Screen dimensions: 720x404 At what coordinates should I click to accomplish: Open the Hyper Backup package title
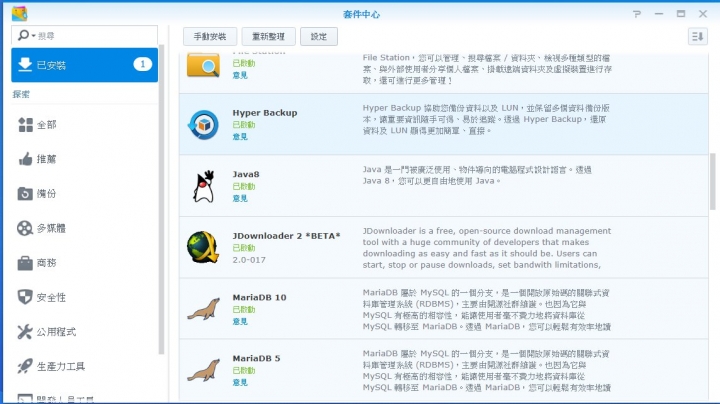264,112
